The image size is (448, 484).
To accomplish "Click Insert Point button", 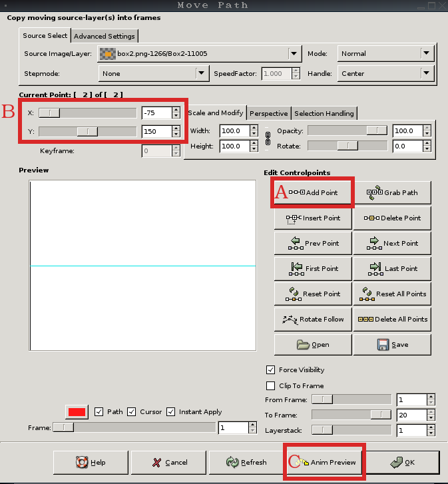I will tap(313, 218).
